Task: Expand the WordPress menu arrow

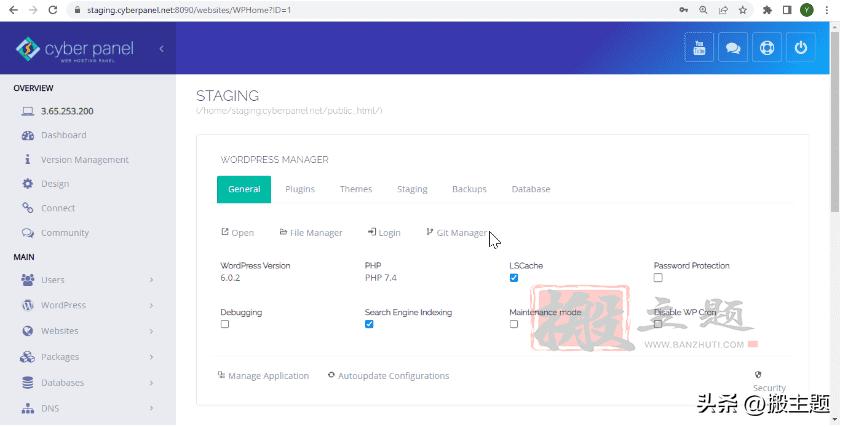Action: [152, 305]
